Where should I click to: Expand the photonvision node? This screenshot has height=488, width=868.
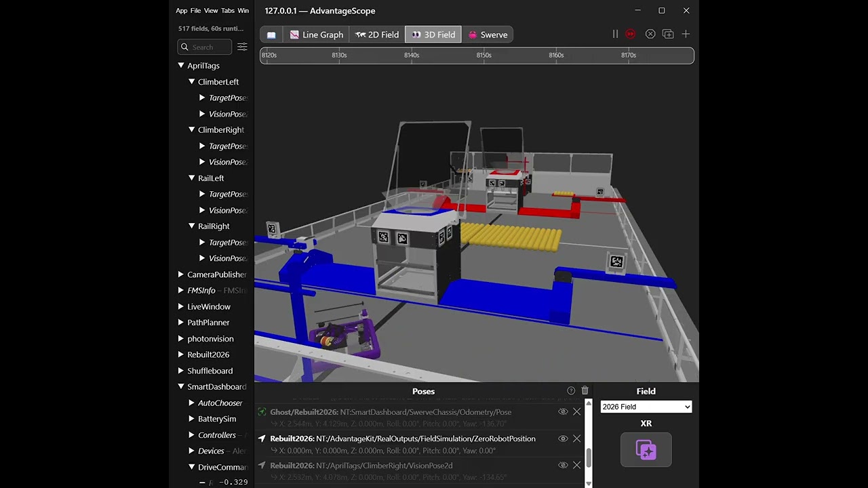point(181,339)
